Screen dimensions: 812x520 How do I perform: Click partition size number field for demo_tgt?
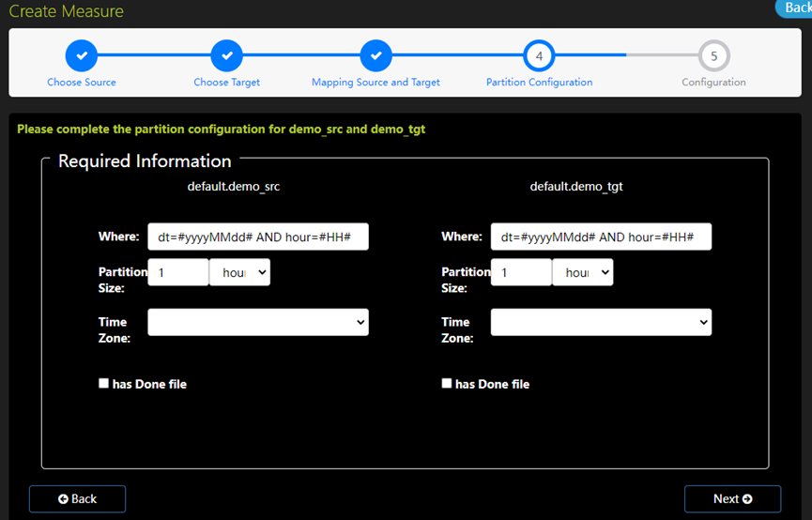point(521,272)
